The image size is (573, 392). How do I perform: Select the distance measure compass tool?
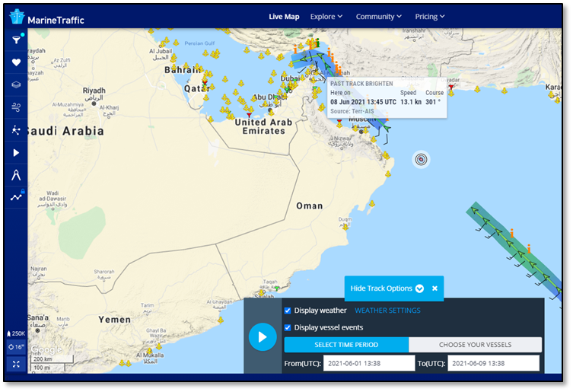click(16, 175)
